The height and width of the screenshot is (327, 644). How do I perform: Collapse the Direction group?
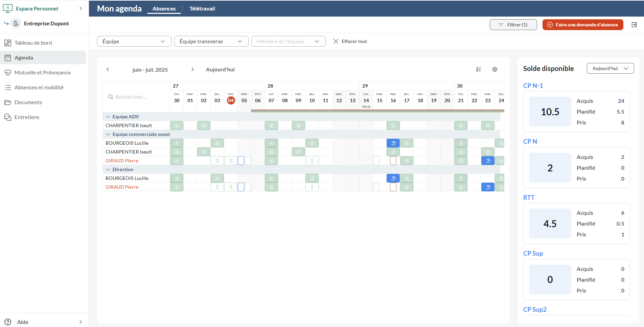tap(108, 169)
